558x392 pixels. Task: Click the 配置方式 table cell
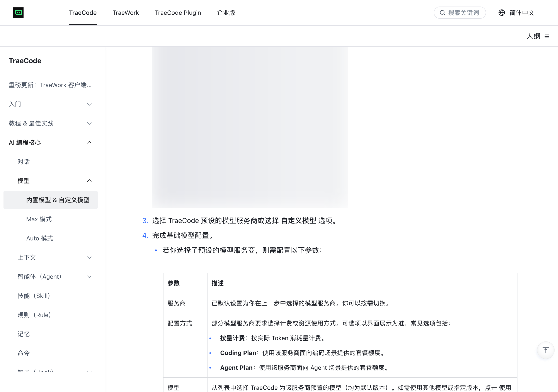point(185,345)
